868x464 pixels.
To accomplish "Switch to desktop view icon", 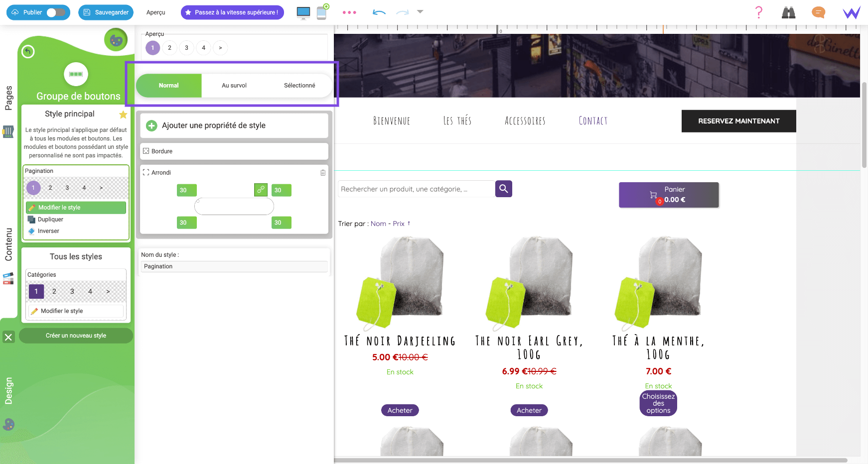I will click(x=303, y=13).
